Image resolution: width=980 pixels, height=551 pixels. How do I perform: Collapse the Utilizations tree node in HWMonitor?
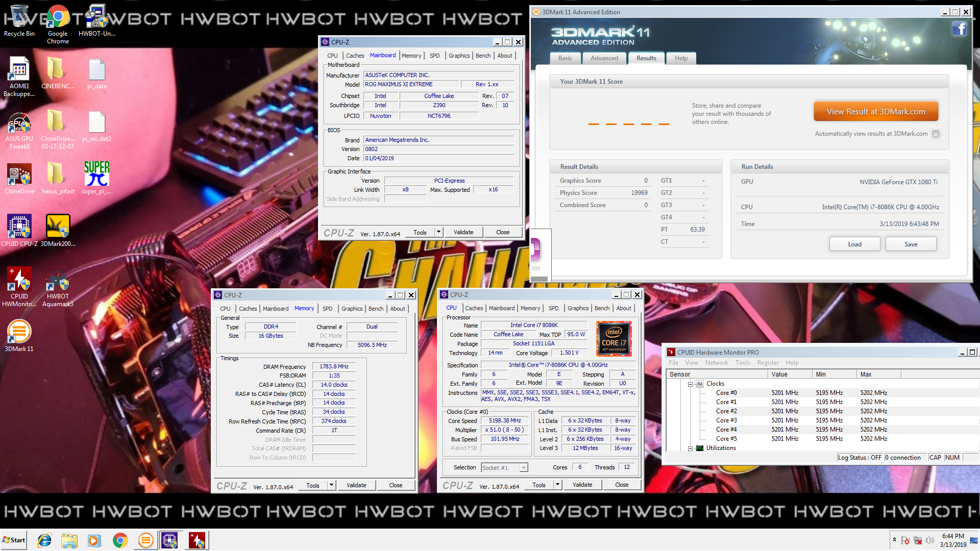(x=690, y=448)
